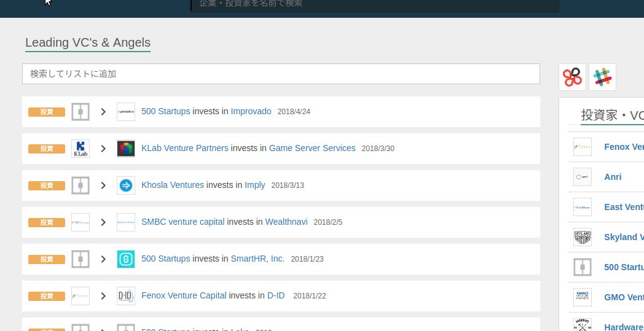Click East Ventures logo in sidebar
Screen dimensions: 644x331
click(x=583, y=207)
